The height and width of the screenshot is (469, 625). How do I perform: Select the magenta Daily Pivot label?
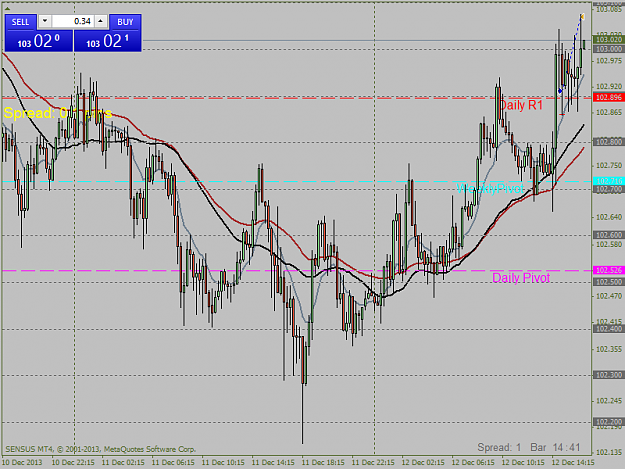point(521,278)
